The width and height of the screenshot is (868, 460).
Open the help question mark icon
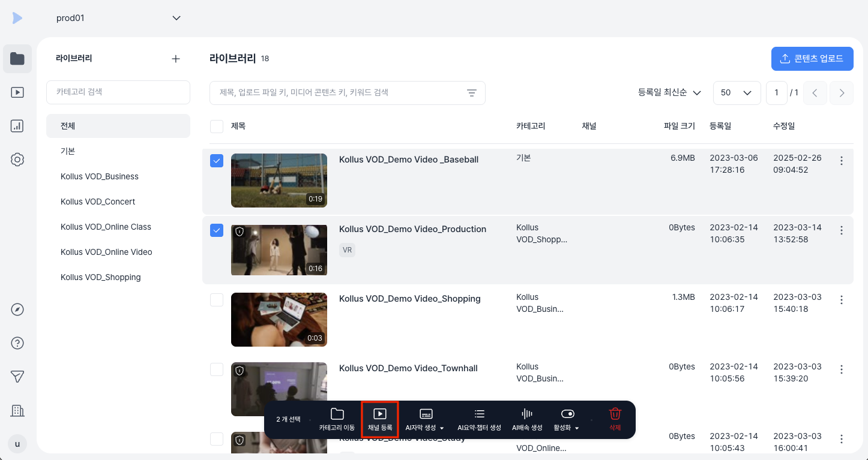click(17, 343)
